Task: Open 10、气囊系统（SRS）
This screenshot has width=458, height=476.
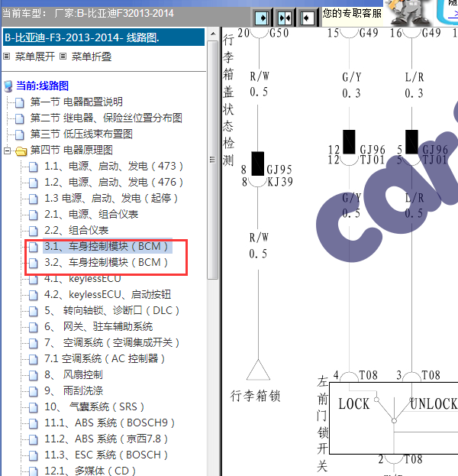Action: (x=95, y=407)
